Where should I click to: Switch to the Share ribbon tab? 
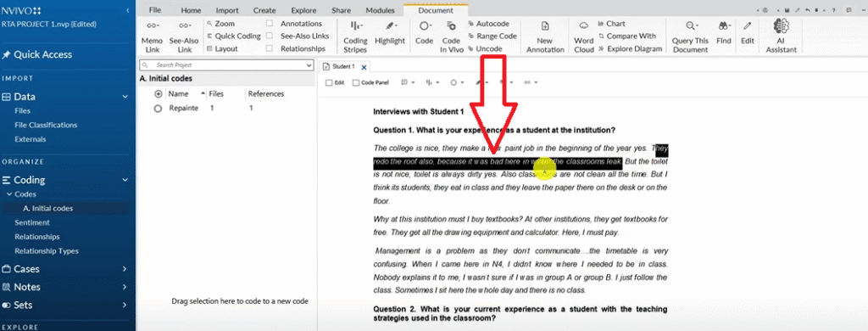click(342, 10)
